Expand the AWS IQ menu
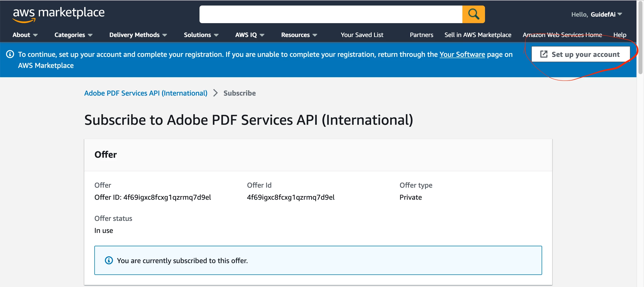The width and height of the screenshot is (644, 287). pos(250,35)
